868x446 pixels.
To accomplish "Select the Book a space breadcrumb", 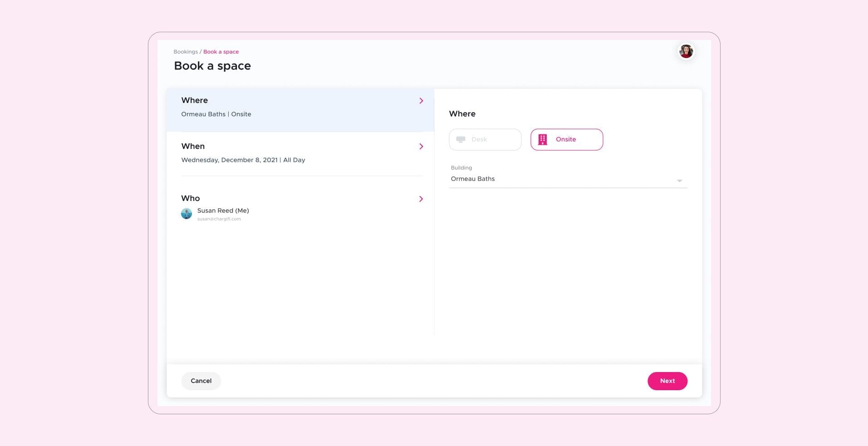I will click(221, 52).
